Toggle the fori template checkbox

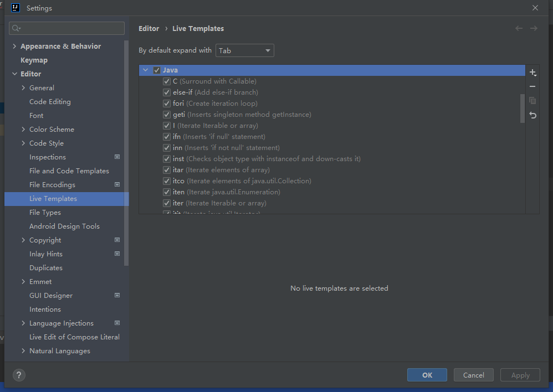tap(167, 104)
